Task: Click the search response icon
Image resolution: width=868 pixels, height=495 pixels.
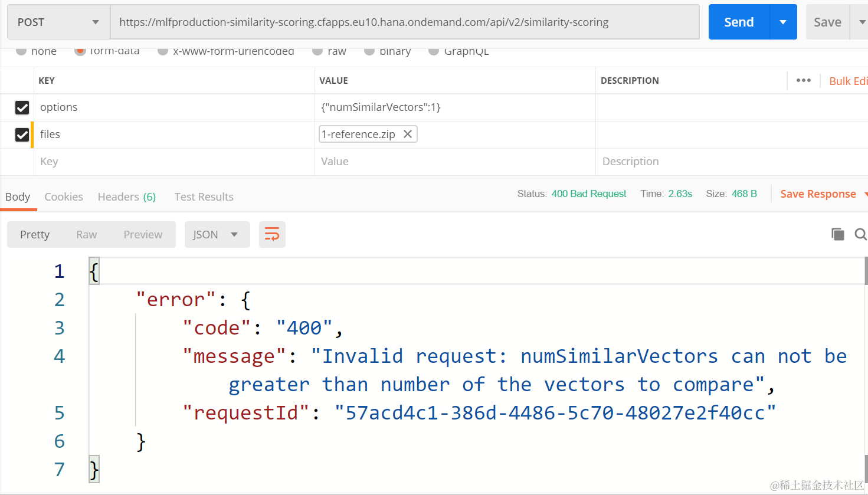Action: click(860, 234)
